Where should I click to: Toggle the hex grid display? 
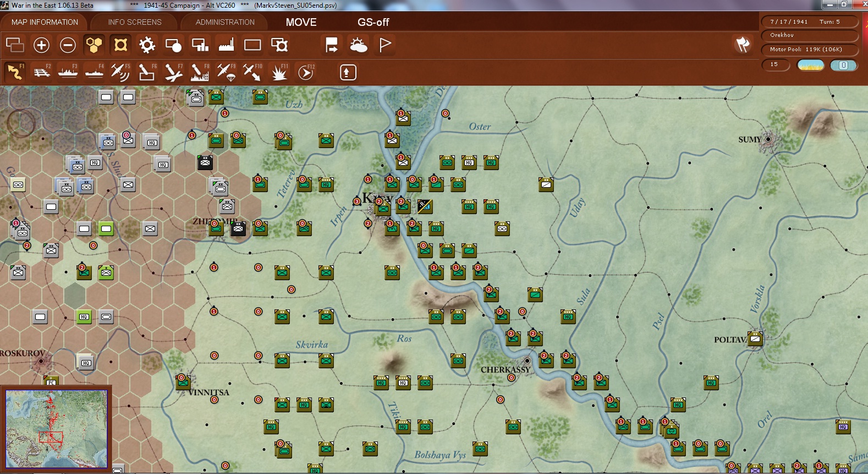[94, 45]
